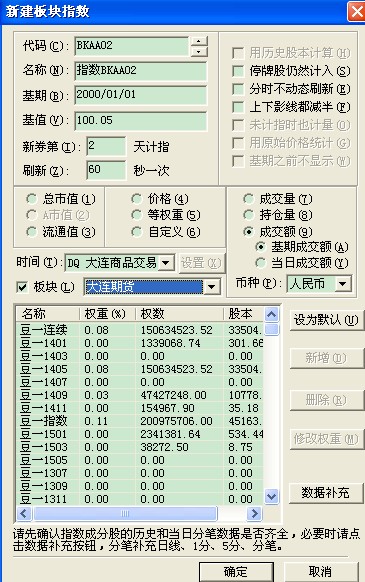Select 总市值 radio button

coord(32,199)
